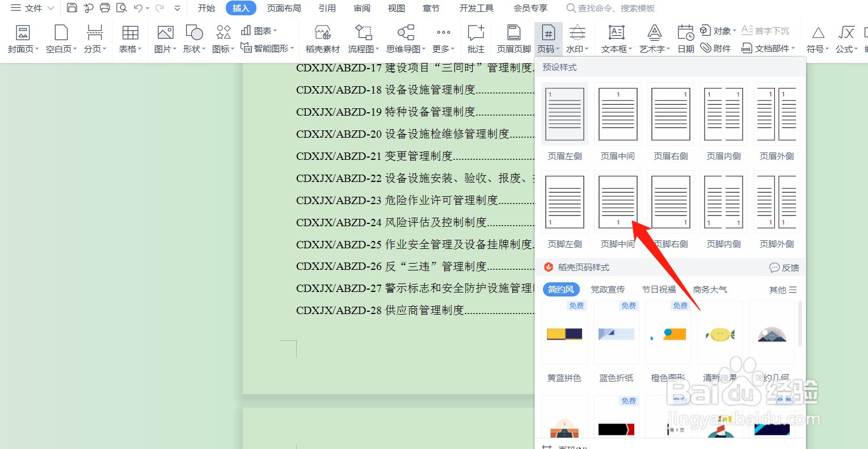Select the 商务大气 style category

(x=710, y=289)
